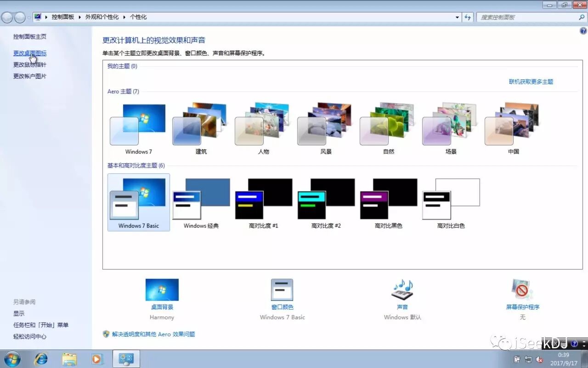This screenshot has width=588, height=368.
Task: Open 更改鼠标指针 link
Action: click(x=29, y=65)
